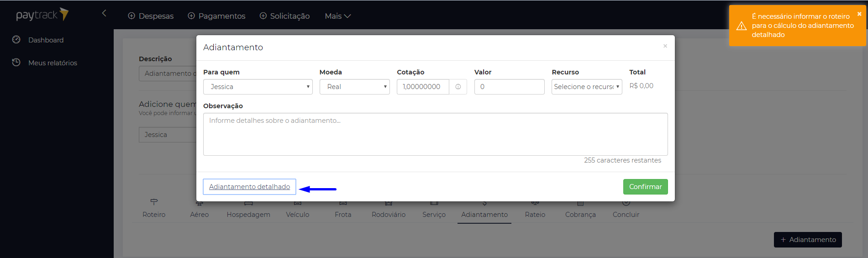The height and width of the screenshot is (258, 868).
Task: Open the Moeda currency dropdown
Action: [354, 87]
